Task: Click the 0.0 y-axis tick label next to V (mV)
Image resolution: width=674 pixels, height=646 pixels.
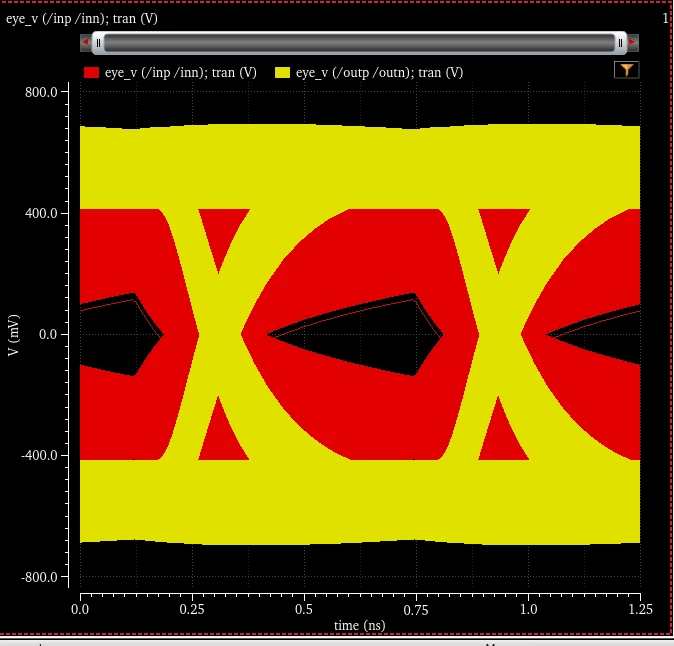Action: (48, 334)
